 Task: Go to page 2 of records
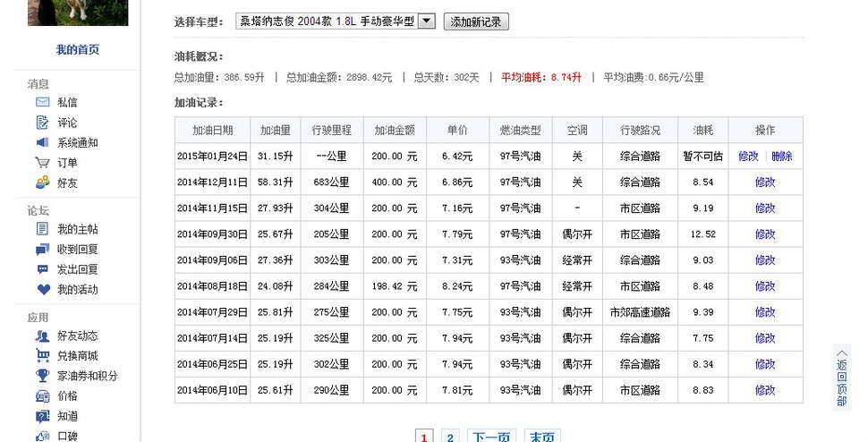pos(450,437)
